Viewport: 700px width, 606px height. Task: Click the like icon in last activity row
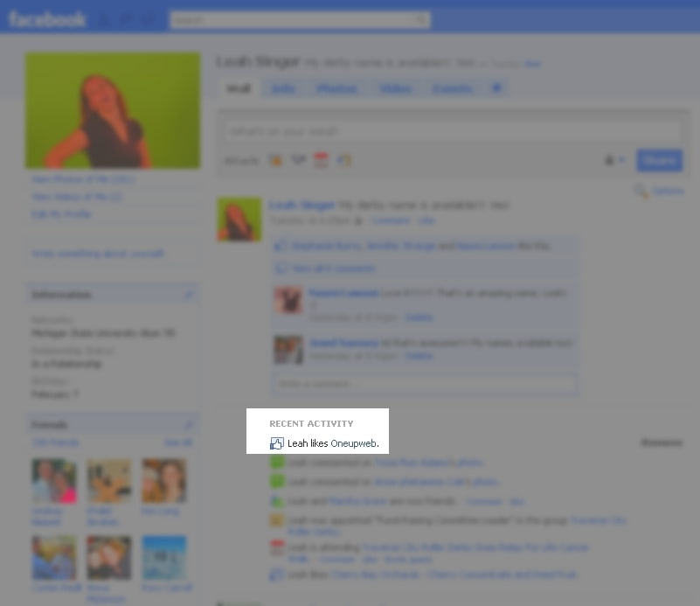point(277,575)
